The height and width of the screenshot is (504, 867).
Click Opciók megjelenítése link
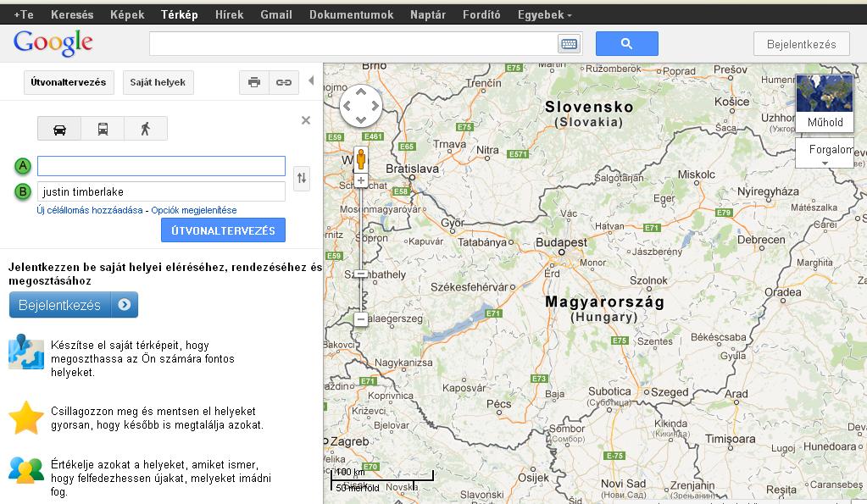(193, 210)
